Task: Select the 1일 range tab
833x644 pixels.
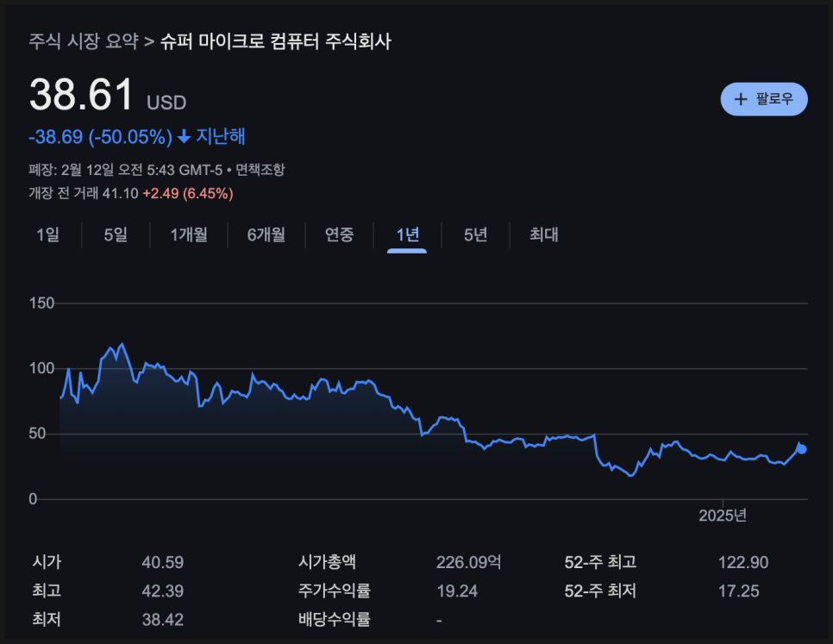Action: coord(47,234)
